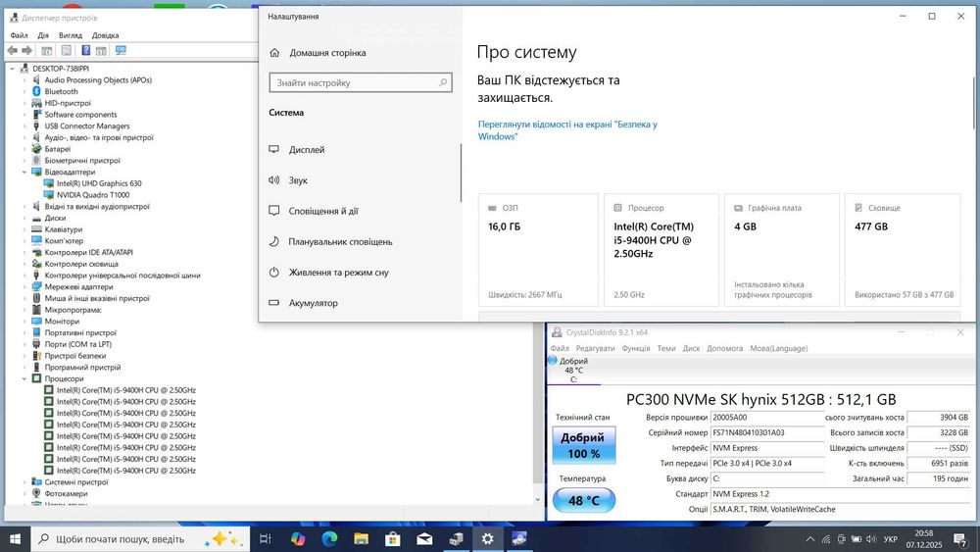Viewport: 980px width, 552px height.
Task: Open Microsoft Store from the taskbar
Action: (x=393, y=539)
